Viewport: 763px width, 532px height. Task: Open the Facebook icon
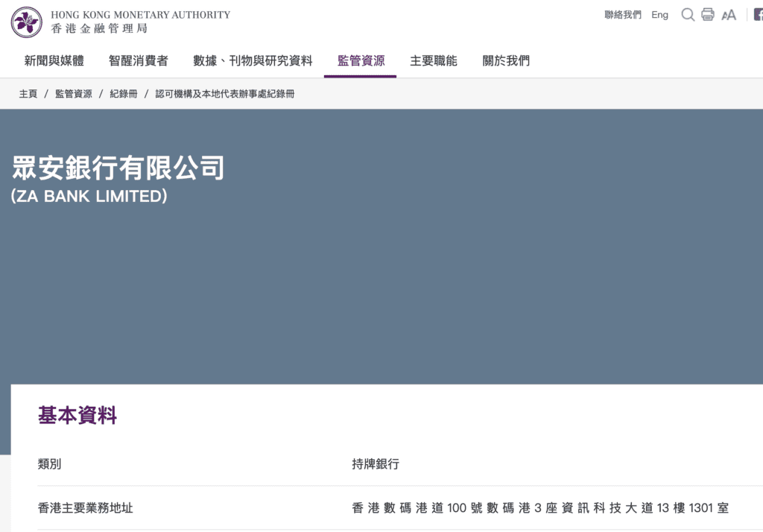click(x=758, y=15)
